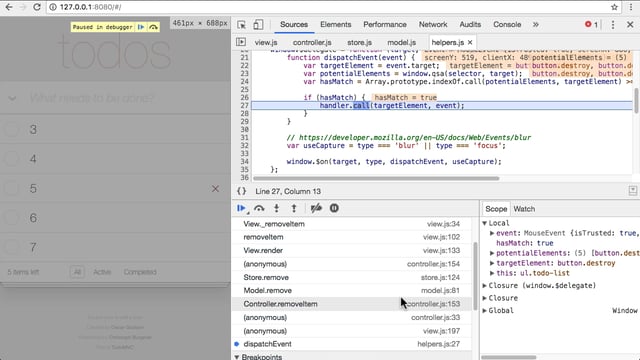This screenshot has height=360, width=640.
Task: Select the dispatchEvent call stack frame
Action: (352, 344)
